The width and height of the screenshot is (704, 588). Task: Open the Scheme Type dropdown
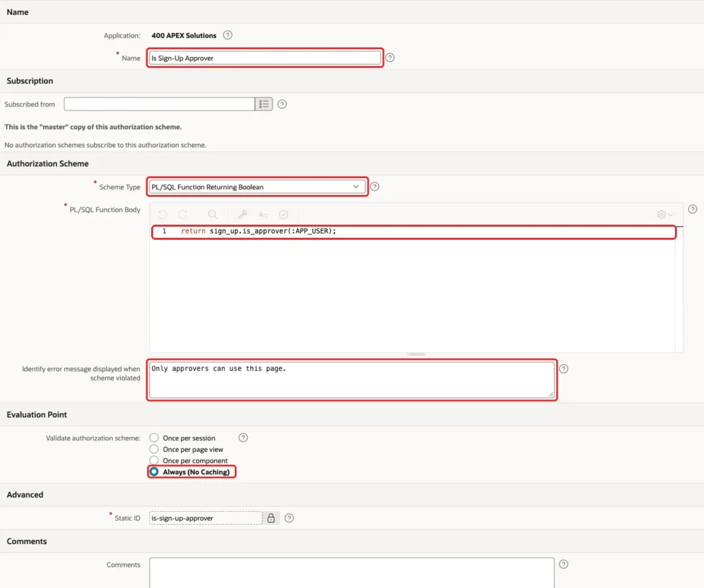(257, 187)
